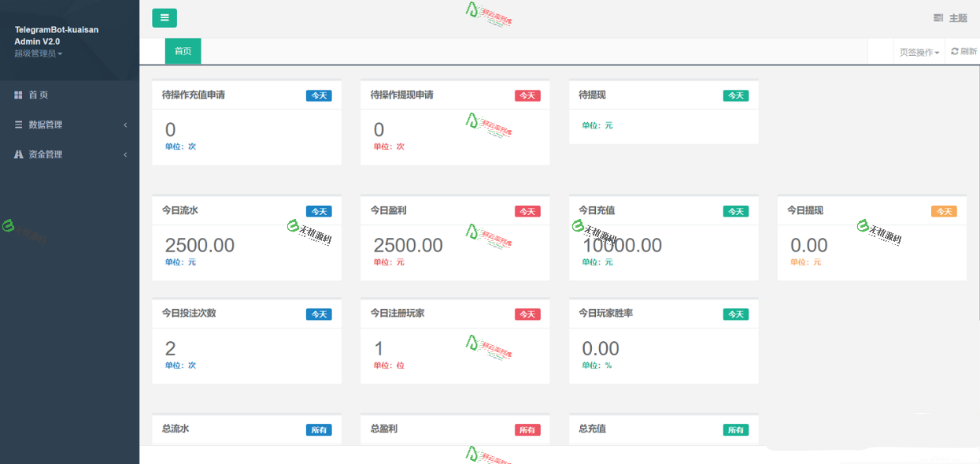Click the red 今天 badge on 今日盈利
The height and width of the screenshot is (464, 980).
[527, 211]
